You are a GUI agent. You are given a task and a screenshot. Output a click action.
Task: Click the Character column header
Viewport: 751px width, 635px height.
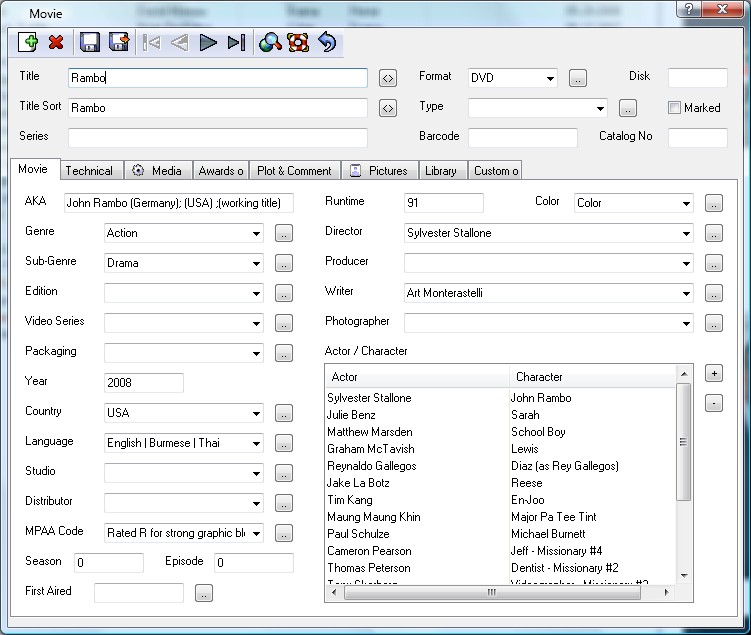pos(592,377)
